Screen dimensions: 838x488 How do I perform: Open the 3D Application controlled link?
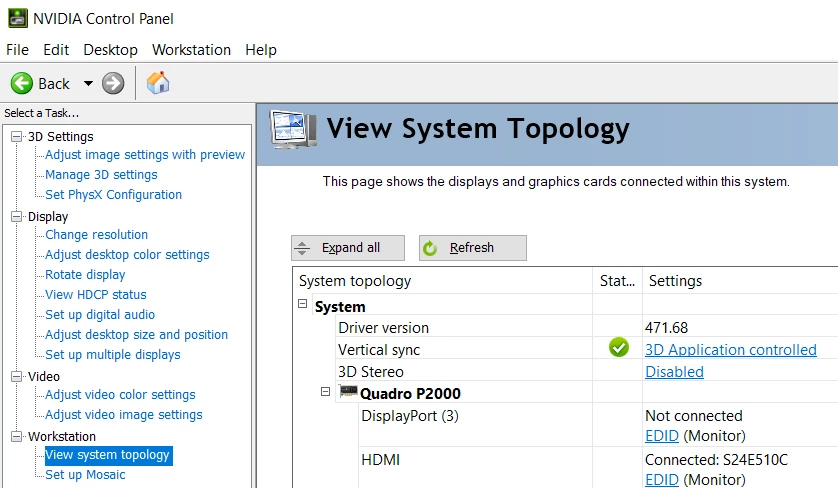pyautogui.click(x=731, y=350)
